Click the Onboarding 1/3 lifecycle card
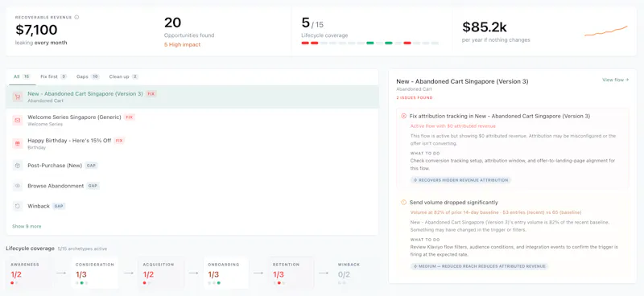Image resolution: width=644 pixels, height=296 pixels. (x=226, y=273)
